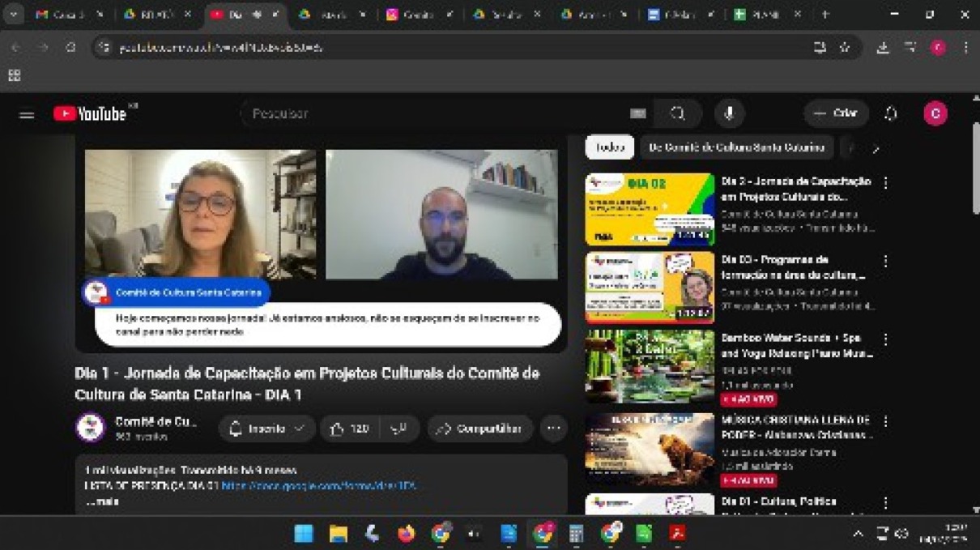Open the three-dot more actions button under video

click(553, 428)
